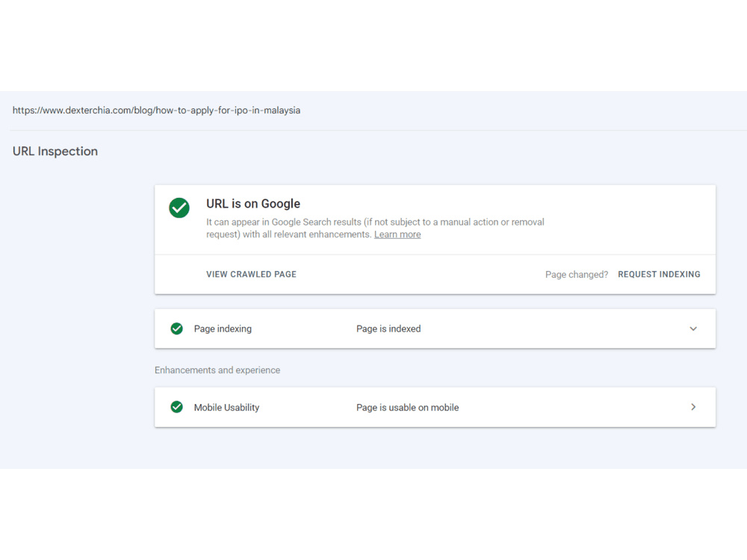Click the 'Page is indexed' status text
The height and width of the screenshot is (560, 747).
click(x=388, y=329)
